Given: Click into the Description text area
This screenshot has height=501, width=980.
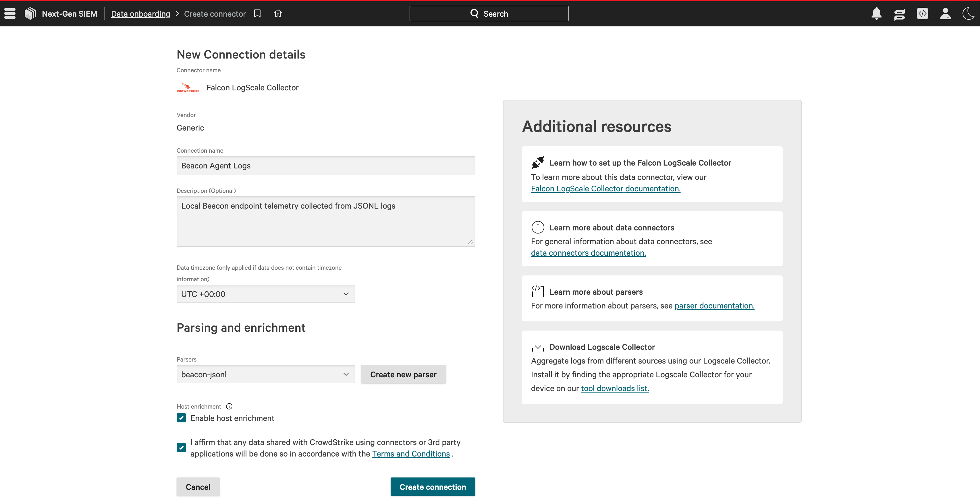Looking at the screenshot, I should click(326, 221).
